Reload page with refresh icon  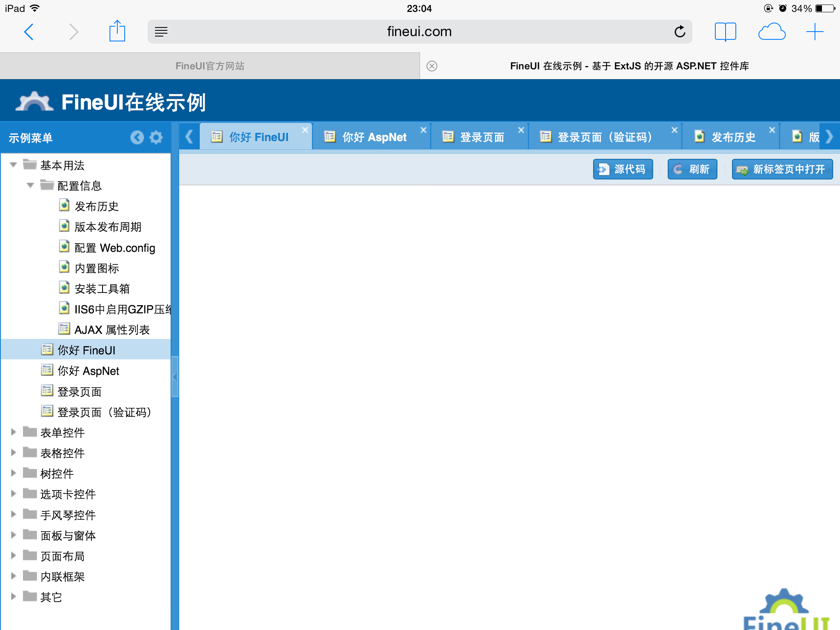coord(680,32)
